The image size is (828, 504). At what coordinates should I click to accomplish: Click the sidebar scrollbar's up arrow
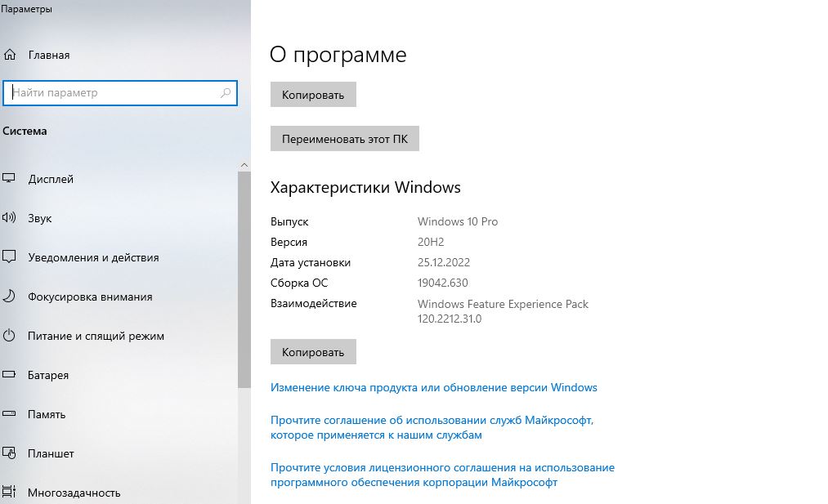pos(244,164)
